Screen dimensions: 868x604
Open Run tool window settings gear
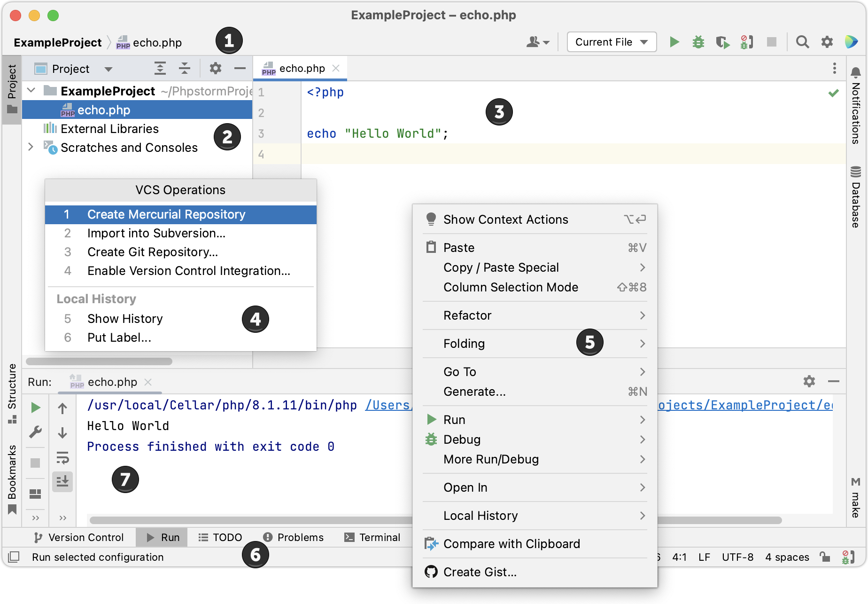809,381
